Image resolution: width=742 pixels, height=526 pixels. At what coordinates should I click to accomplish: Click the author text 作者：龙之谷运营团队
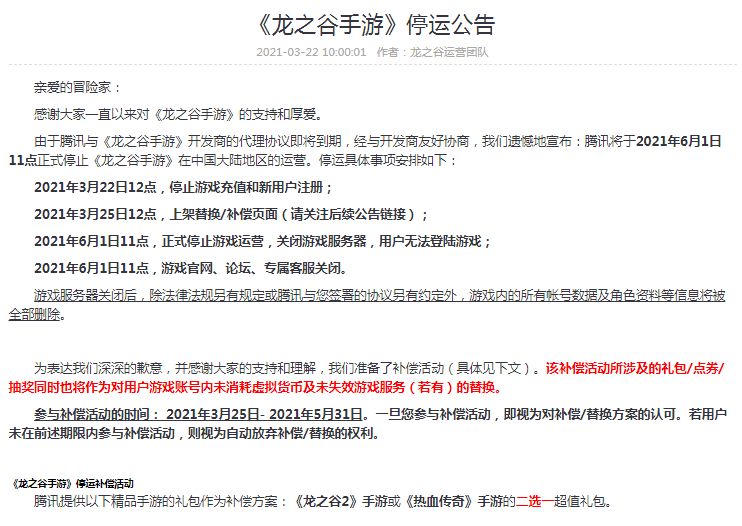(x=432, y=52)
